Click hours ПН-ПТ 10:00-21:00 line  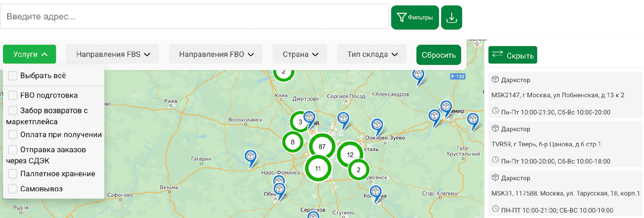[x=557, y=211]
